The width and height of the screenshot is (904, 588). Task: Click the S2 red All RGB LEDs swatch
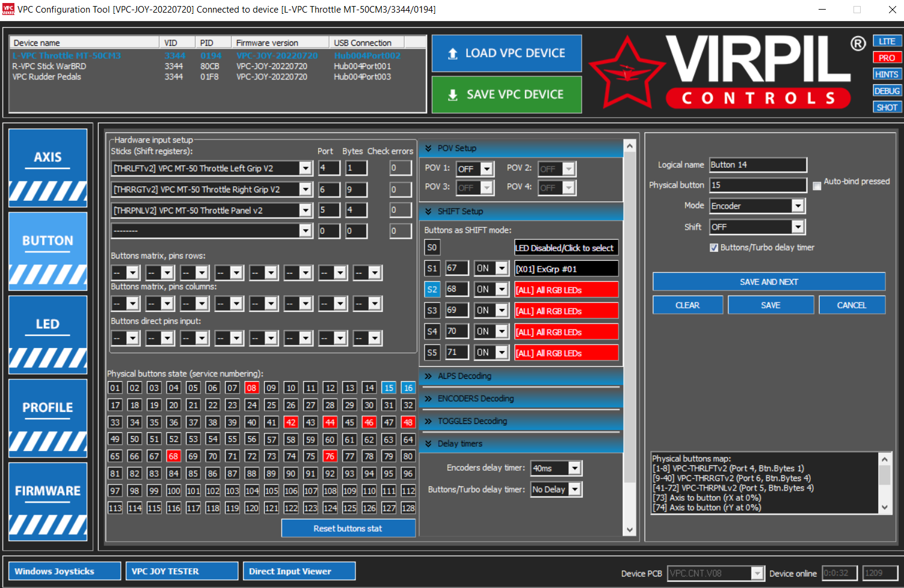566,290
